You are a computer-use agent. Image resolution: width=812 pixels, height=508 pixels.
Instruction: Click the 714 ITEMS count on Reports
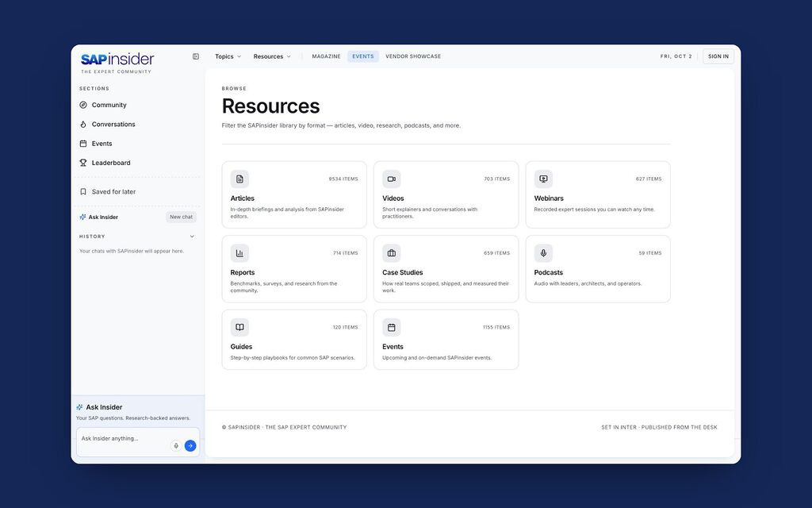(346, 253)
